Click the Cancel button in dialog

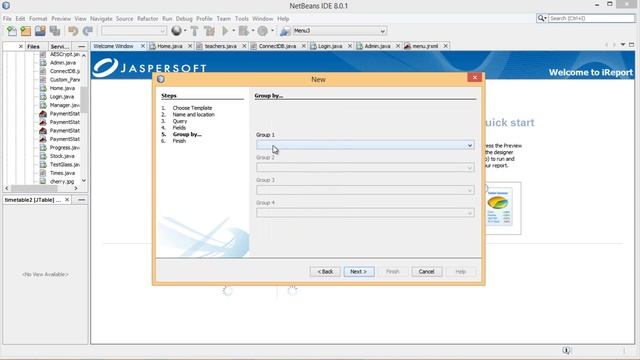[x=427, y=271]
